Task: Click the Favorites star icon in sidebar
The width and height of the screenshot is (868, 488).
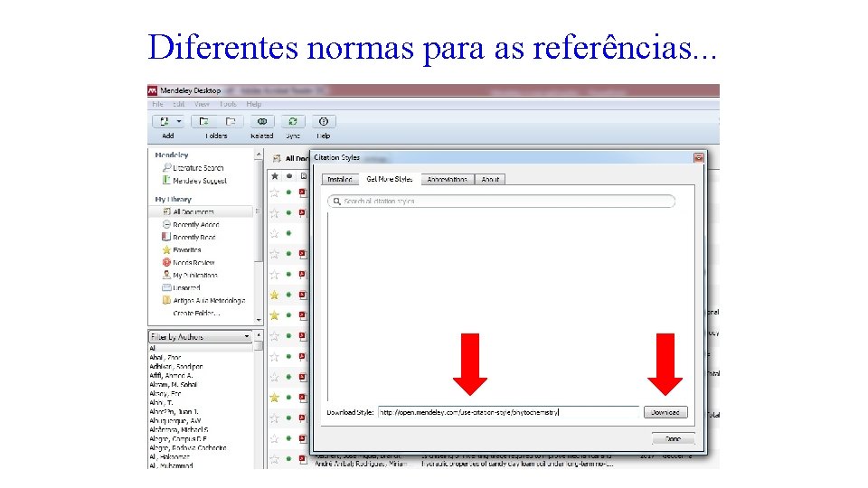Action: click(x=166, y=249)
